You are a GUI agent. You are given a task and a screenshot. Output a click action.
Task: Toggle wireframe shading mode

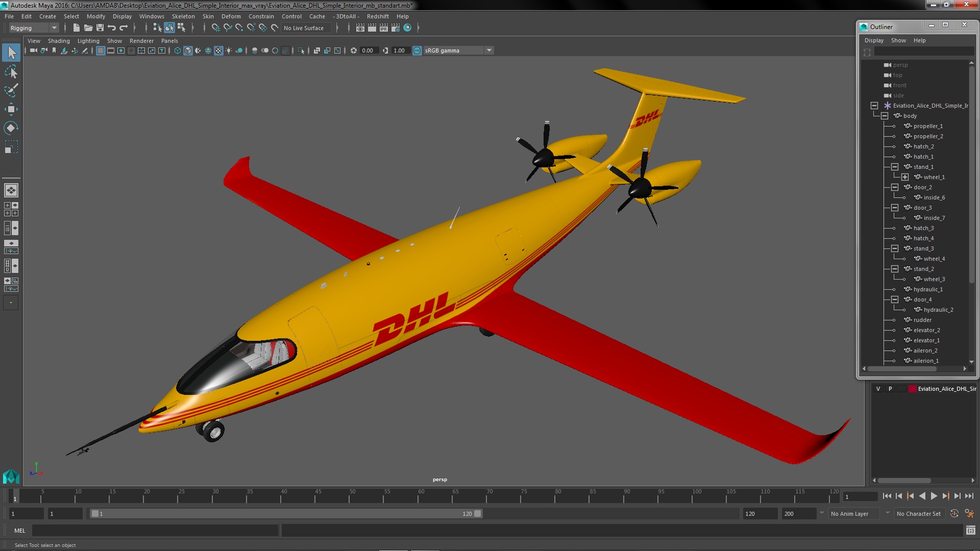[x=178, y=51]
